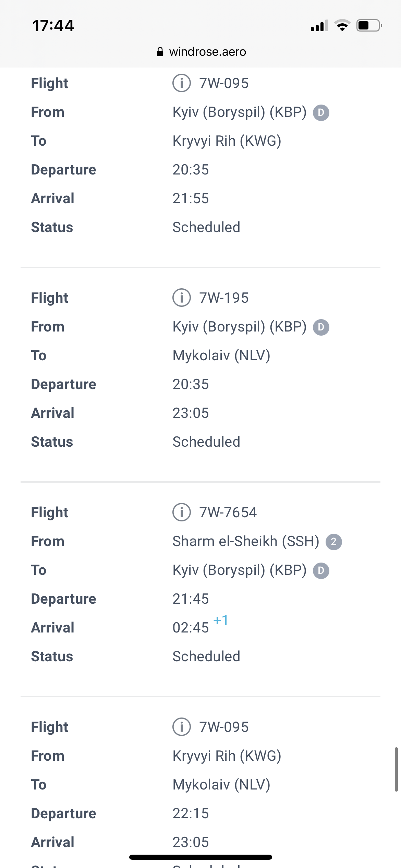Tap flight number 7W-7654
The image size is (401, 868).
[x=228, y=513]
